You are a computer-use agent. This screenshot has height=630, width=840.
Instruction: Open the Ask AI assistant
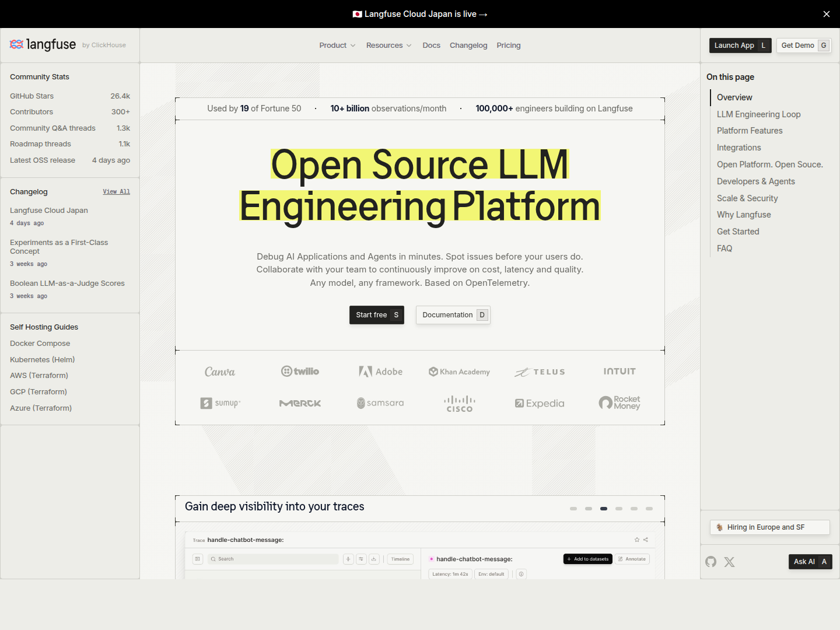pos(810,562)
